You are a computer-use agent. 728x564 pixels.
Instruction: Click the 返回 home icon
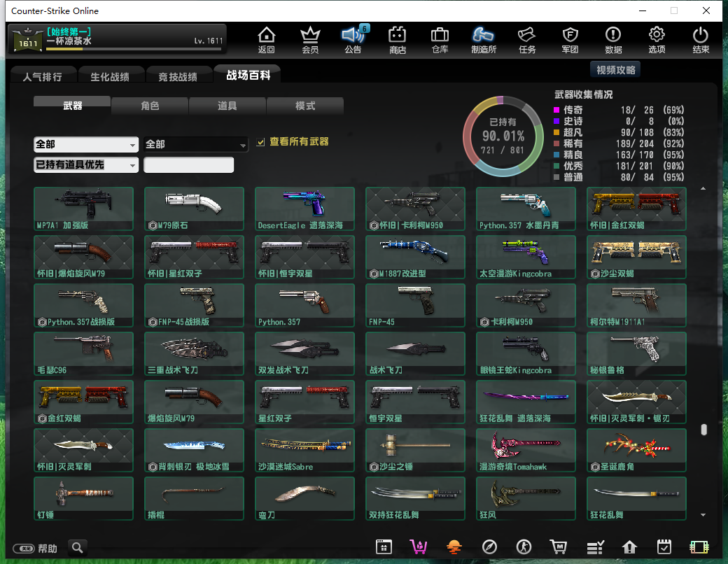tap(267, 40)
